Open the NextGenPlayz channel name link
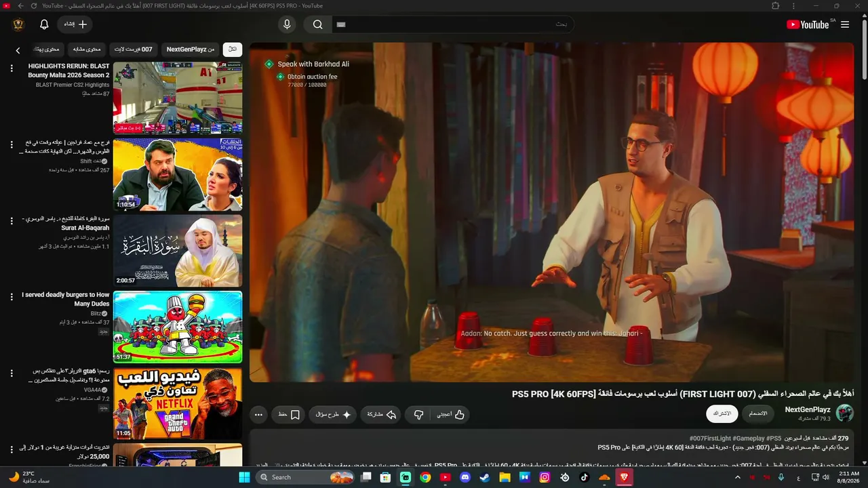 (x=808, y=409)
